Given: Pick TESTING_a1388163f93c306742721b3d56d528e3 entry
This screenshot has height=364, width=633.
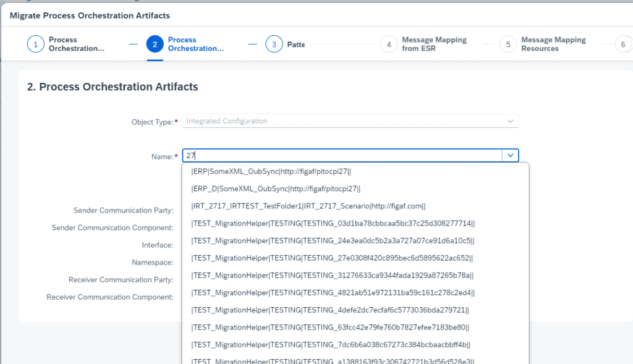Looking at the screenshot, I should [355, 360].
